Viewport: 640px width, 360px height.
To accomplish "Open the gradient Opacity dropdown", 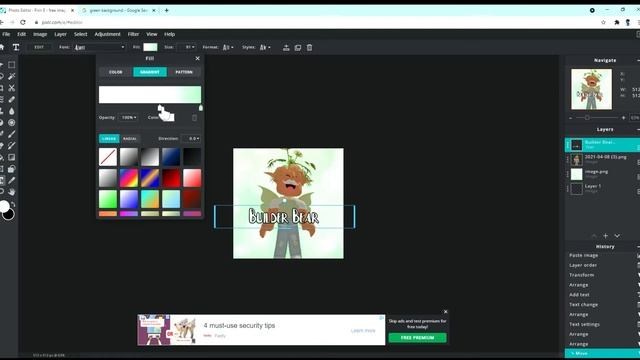I will [128, 118].
